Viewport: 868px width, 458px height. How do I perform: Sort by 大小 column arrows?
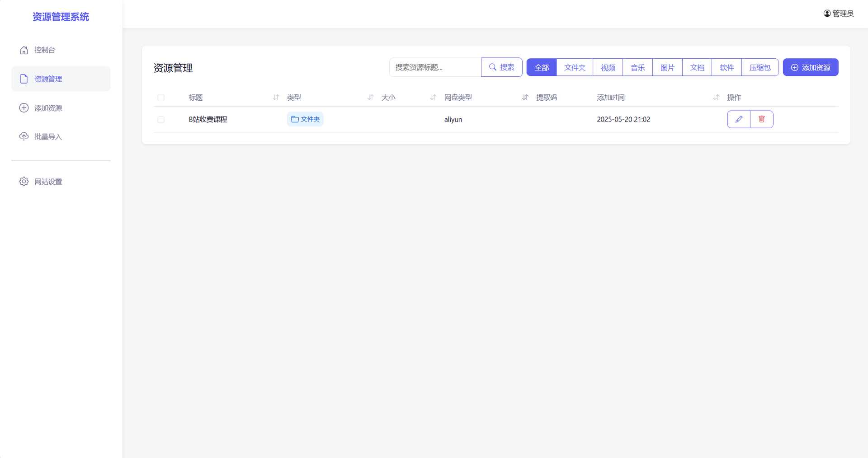point(433,98)
